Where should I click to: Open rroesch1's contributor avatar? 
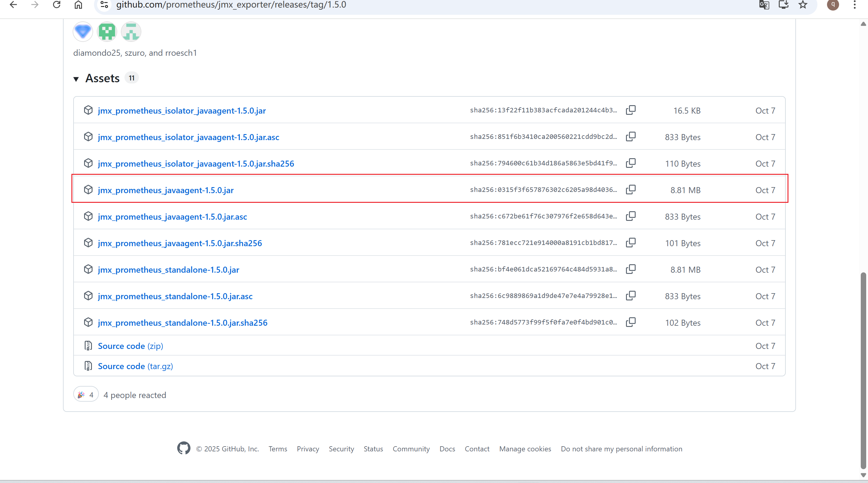pyautogui.click(x=131, y=32)
